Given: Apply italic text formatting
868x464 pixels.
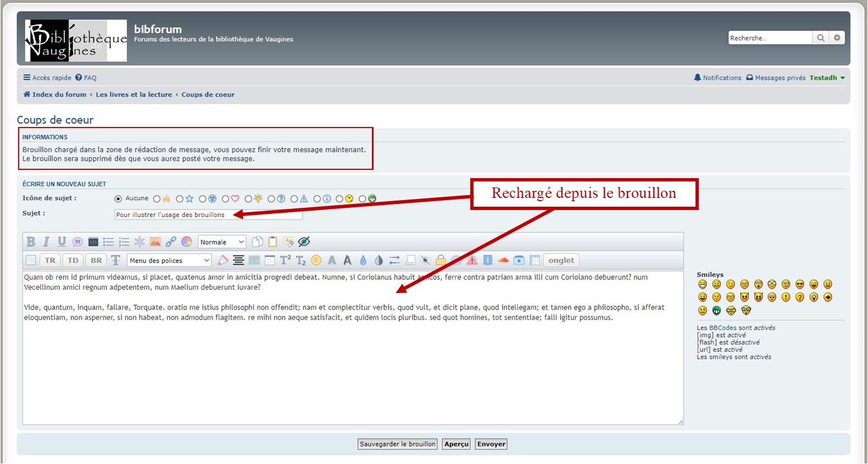Looking at the screenshot, I should pyautogui.click(x=46, y=242).
